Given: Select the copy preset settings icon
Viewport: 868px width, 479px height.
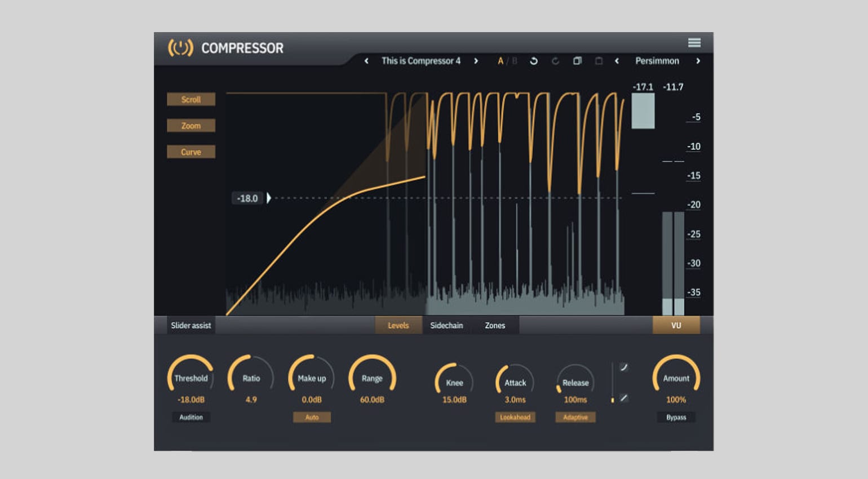Looking at the screenshot, I should (x=577, y=61).
